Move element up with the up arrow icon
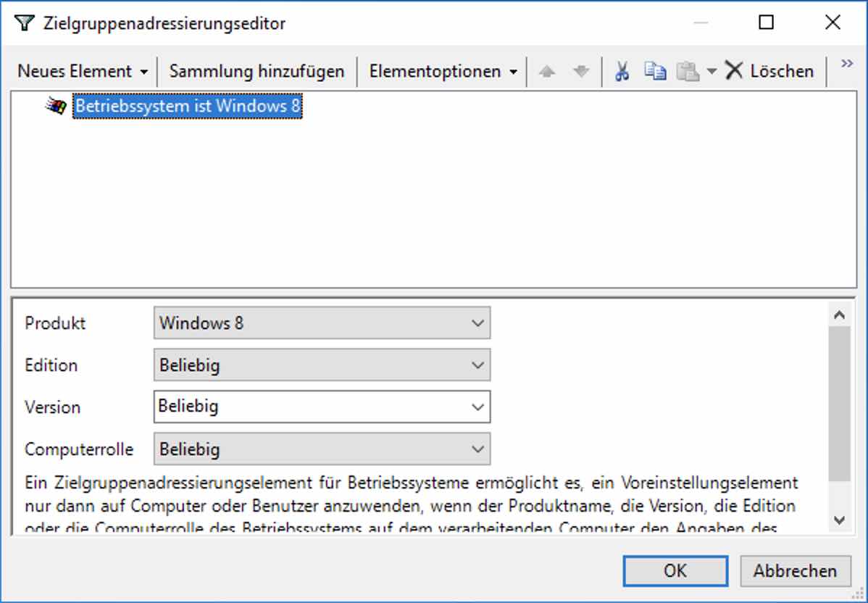Image resolution: width=868 pixels, height=603 pixels. pos(547,72)
